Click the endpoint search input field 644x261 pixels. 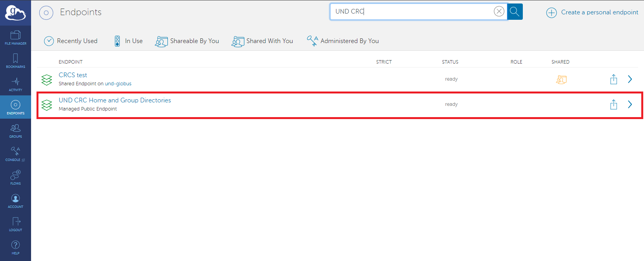tap(412, 12)
